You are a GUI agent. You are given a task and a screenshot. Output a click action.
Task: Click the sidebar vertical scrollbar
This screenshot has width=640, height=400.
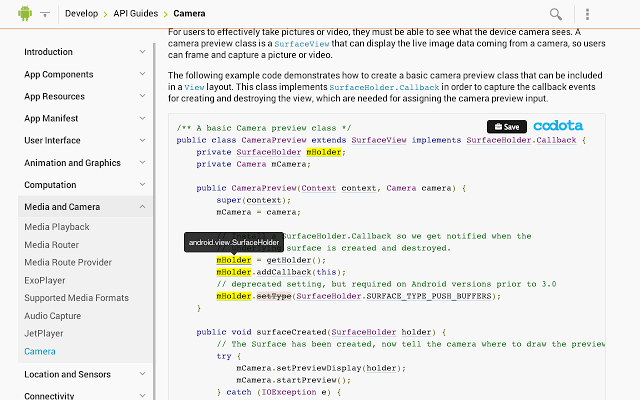pyautogui.click(x=154, y=220)
